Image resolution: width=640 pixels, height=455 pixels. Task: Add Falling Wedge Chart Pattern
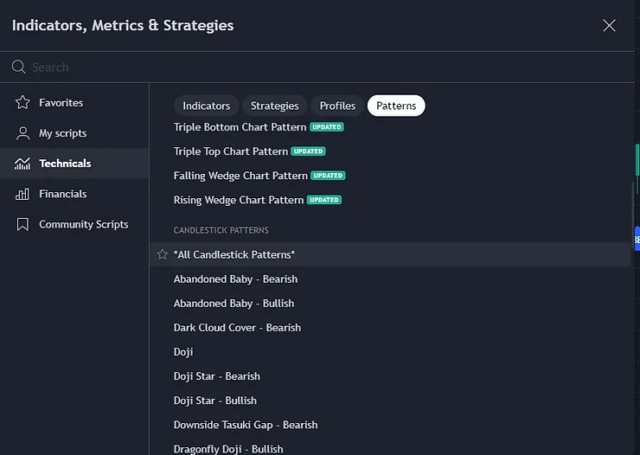(240, 176)
